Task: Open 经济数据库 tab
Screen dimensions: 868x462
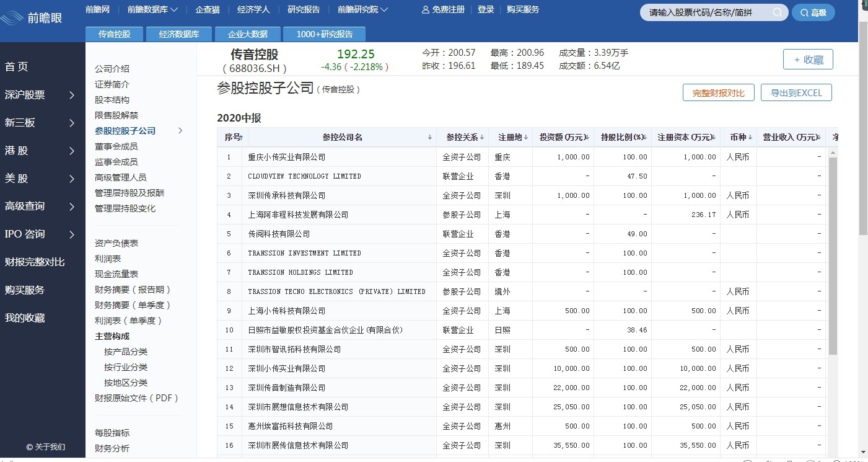Action: pyautogui.click(x=179, y=34)
